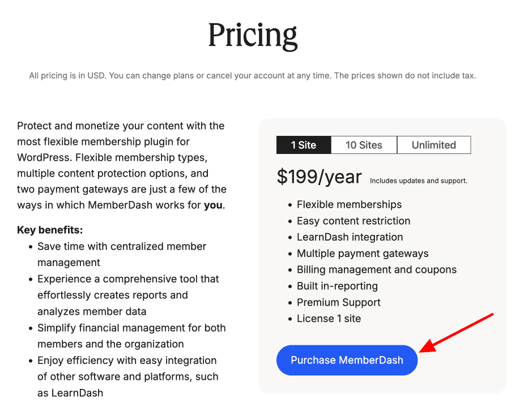Select the Pricing page heading
This screenshot has height=420, width=524.
(x=253, y=35)
